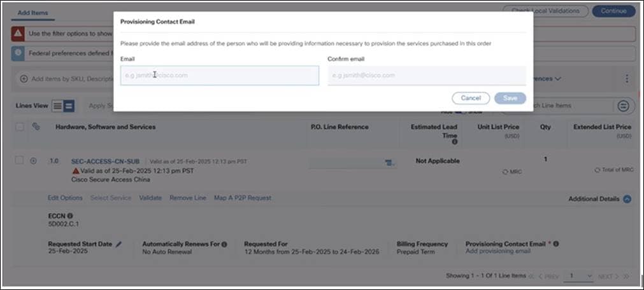The height and width of the screenshot is (290, 644).
Task: Open the SEC-ACCESS-CN-SUB item link
Action: (x=105, y=162)
